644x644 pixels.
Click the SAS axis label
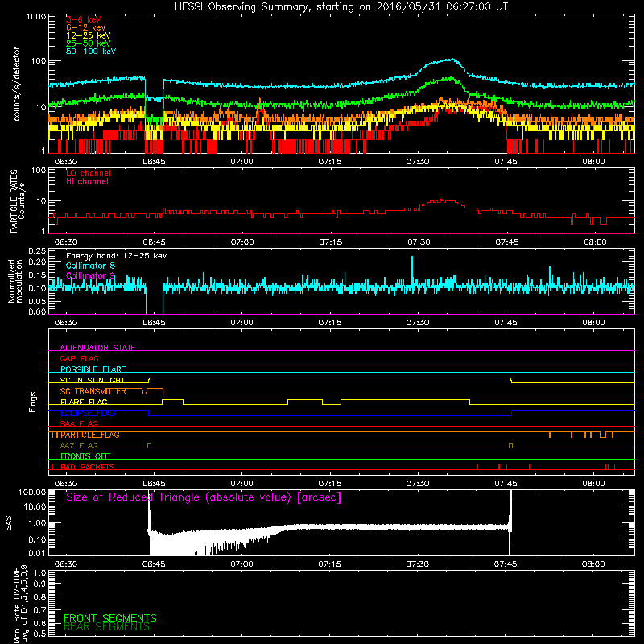[9, 522]
